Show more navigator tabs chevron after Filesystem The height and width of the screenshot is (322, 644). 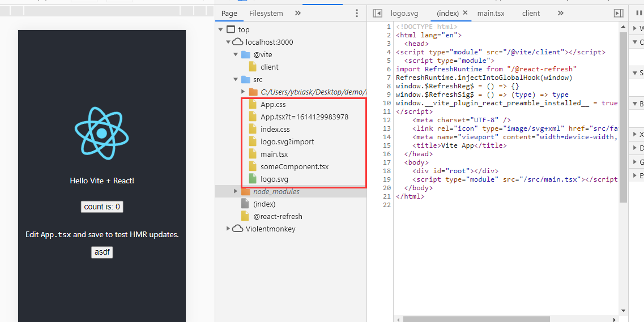point(298,13)
